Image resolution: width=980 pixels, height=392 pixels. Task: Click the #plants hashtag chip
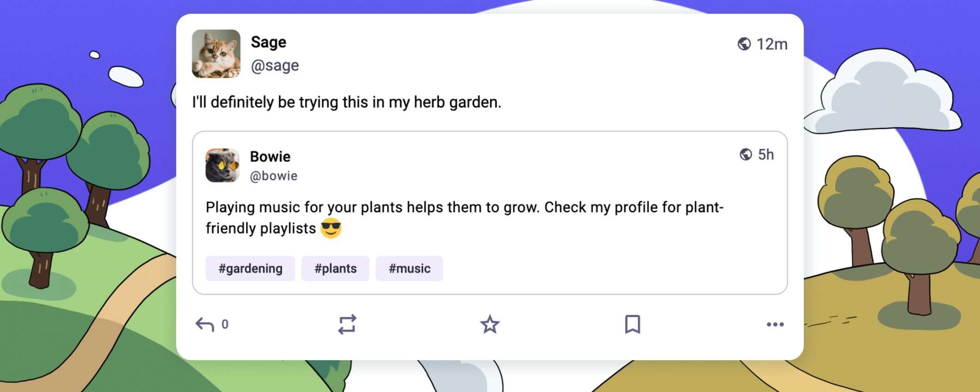point(335,268)
